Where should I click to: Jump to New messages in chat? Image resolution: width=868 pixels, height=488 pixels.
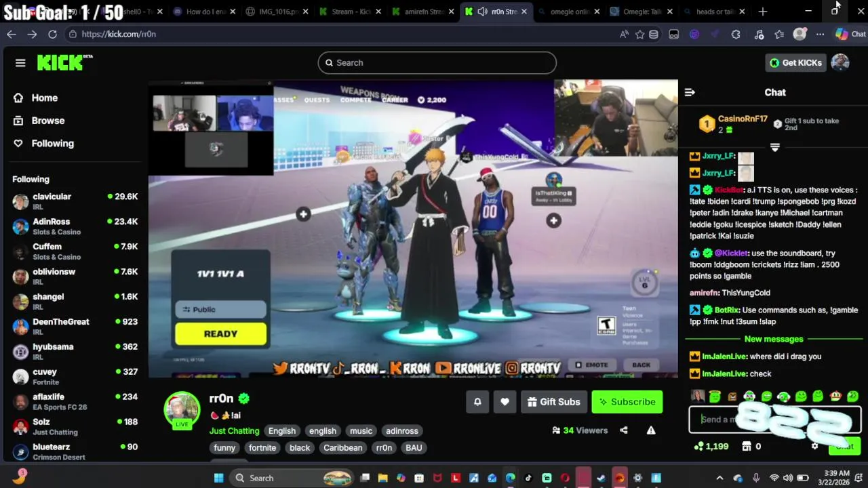click(773, 339)
